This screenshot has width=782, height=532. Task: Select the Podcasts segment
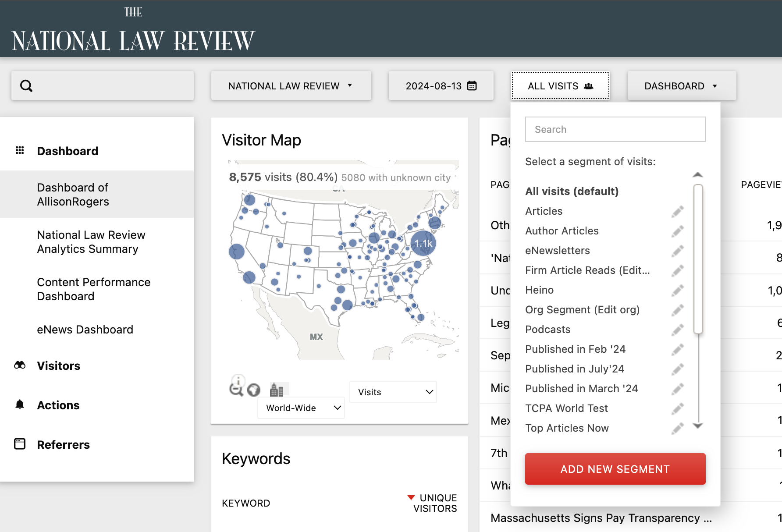click(547, 330)
